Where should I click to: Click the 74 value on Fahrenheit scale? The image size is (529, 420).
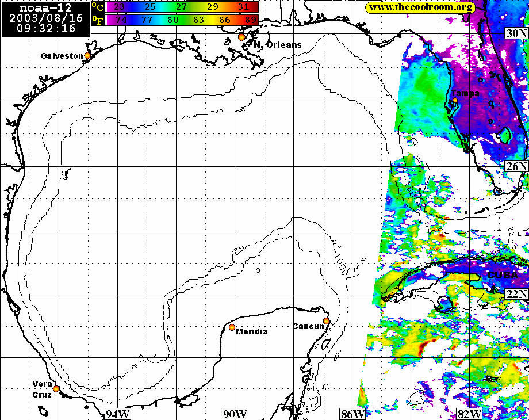tap(121, 20)
